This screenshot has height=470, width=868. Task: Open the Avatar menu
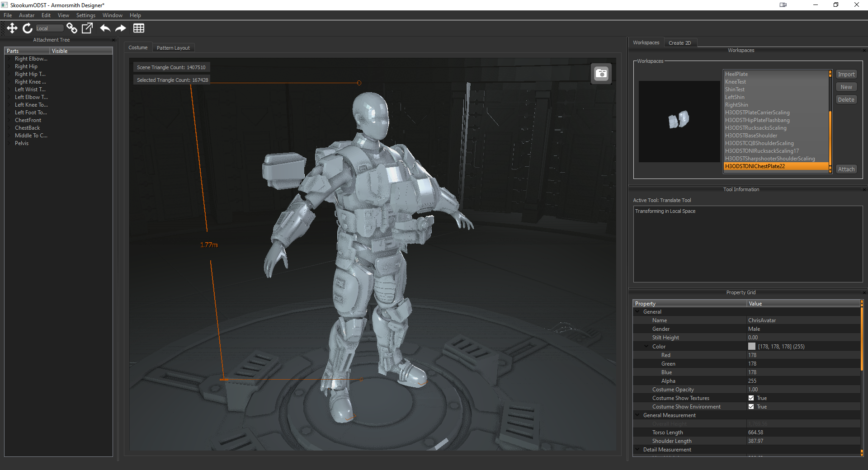27,15
